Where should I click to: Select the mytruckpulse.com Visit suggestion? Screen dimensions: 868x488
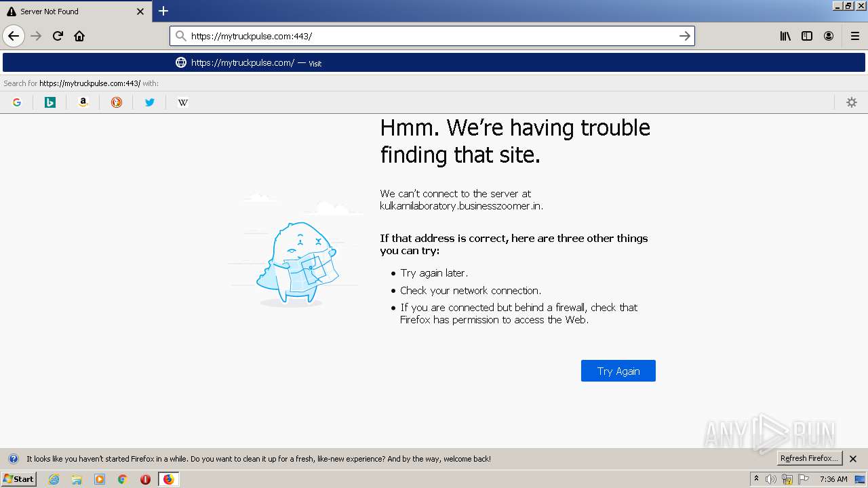click(434, 62)
